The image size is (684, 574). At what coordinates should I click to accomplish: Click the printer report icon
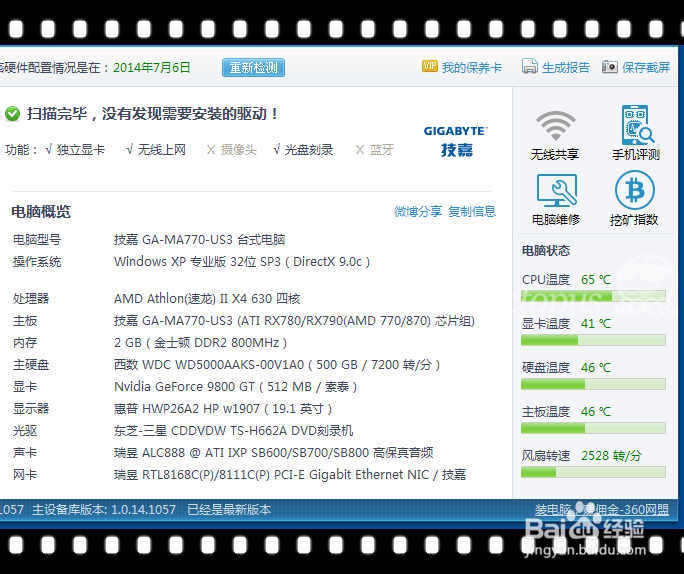tap(530, 66)
